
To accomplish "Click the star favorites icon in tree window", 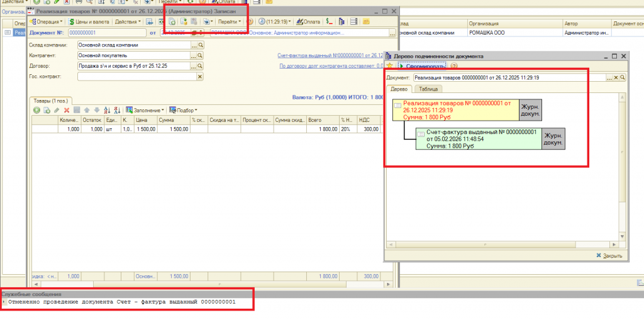I will pos(390,66).
